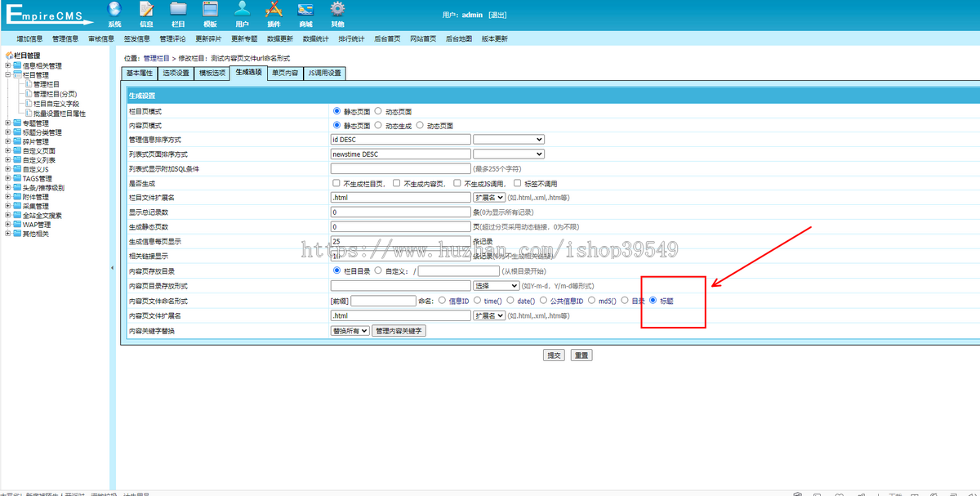This screenshot has width=980, height=496.
Task: Switch to 模板选项 tab
Action: [x=212, y=74]
